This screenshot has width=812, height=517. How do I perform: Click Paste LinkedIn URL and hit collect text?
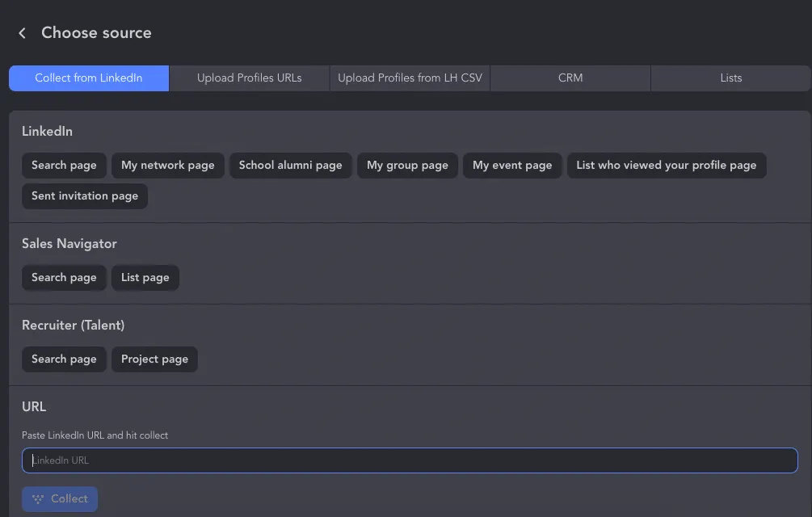click(95, 435)
